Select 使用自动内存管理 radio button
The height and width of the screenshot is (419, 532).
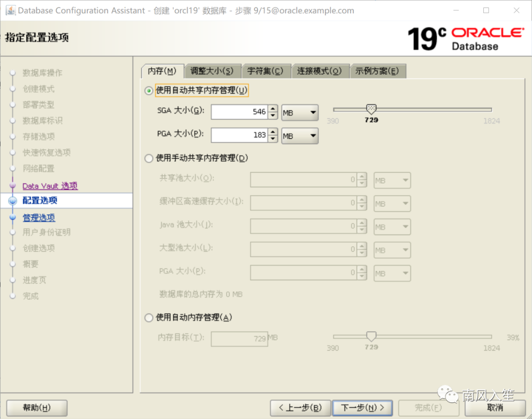(149, 318)
